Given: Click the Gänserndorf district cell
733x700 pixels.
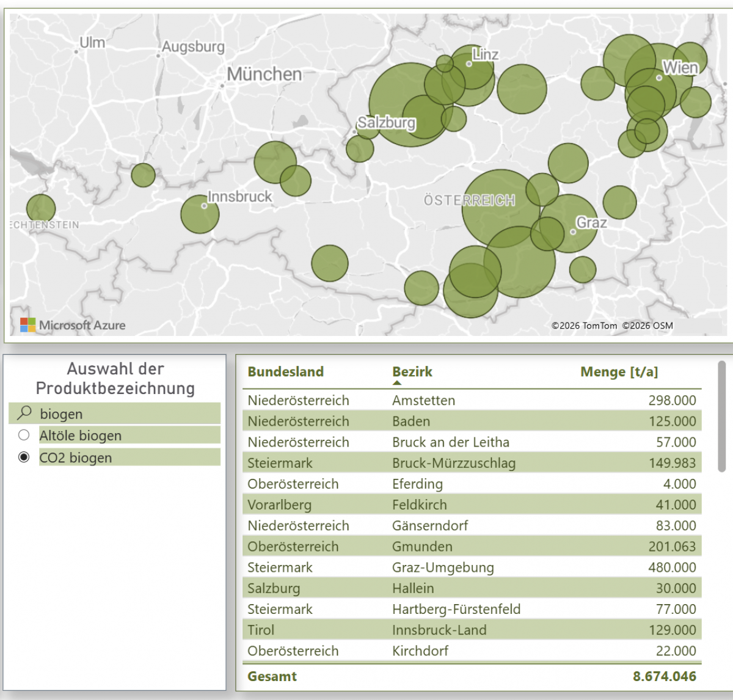Looking at the screenshot, I should coord(430,525).
